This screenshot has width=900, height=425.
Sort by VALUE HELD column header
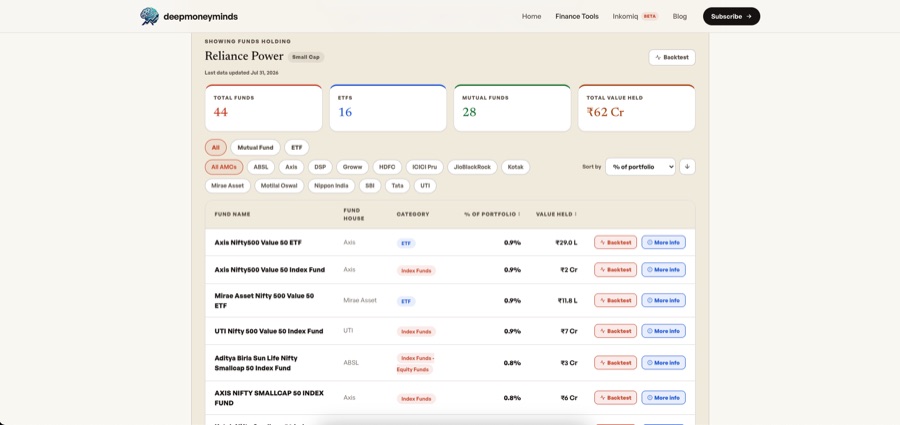pyautogui.click(x=556, y=214)
